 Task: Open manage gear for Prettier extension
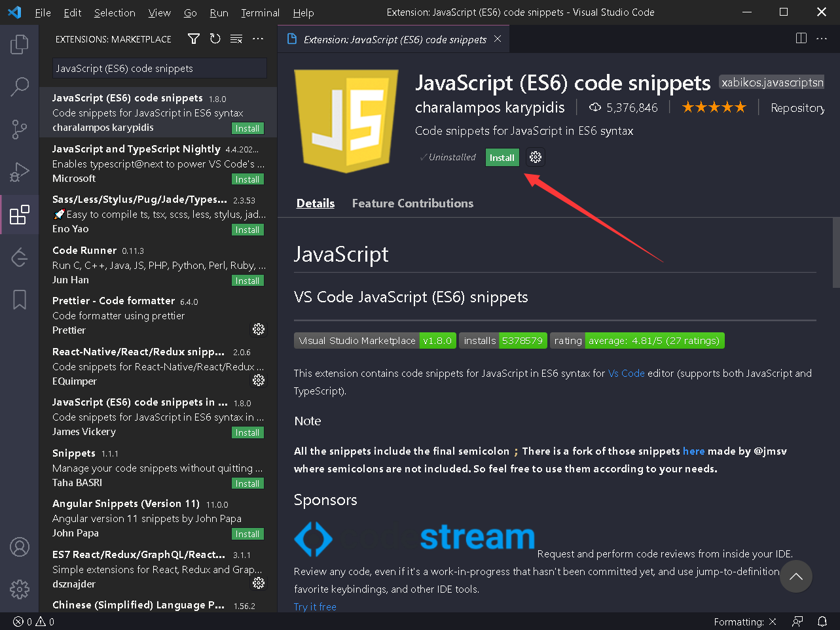(x=259, y=329)
